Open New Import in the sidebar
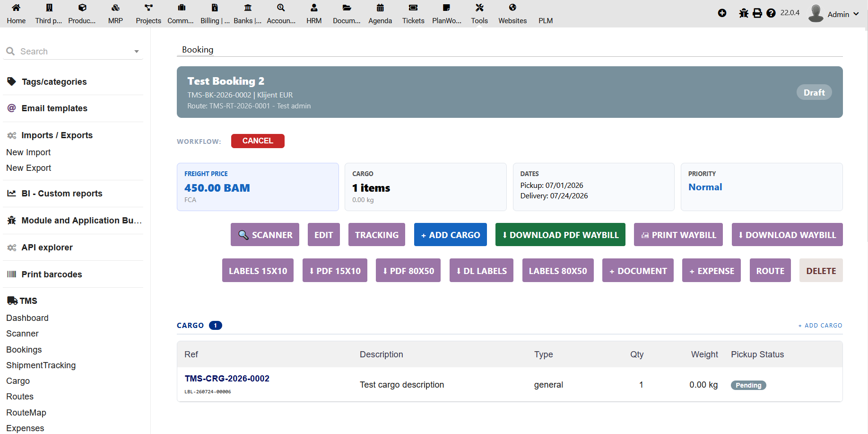The image size is (868, 434). (x=28, y=152)
